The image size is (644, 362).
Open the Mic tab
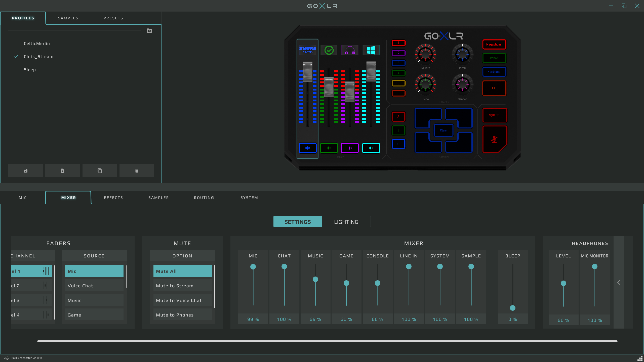[23, 198]
